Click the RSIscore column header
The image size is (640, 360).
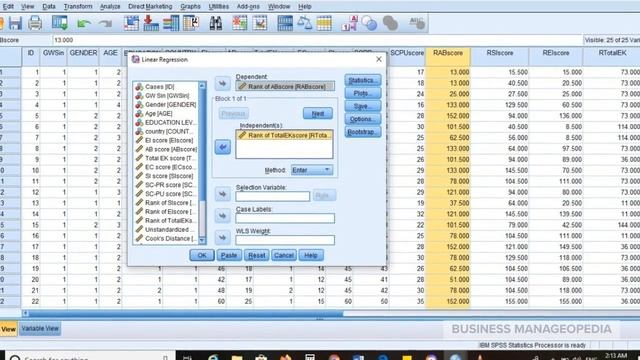[500, 57]
